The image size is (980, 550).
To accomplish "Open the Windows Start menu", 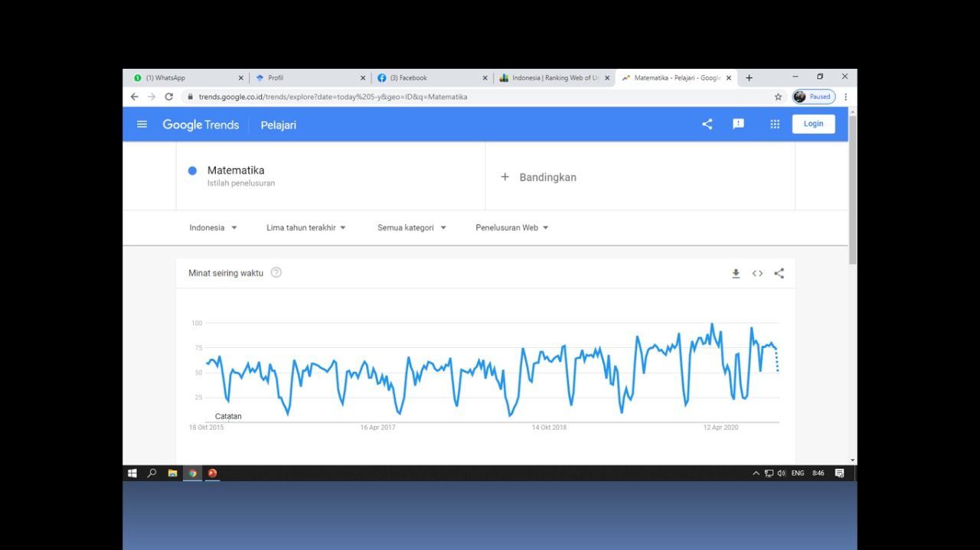I will (132, 473).
